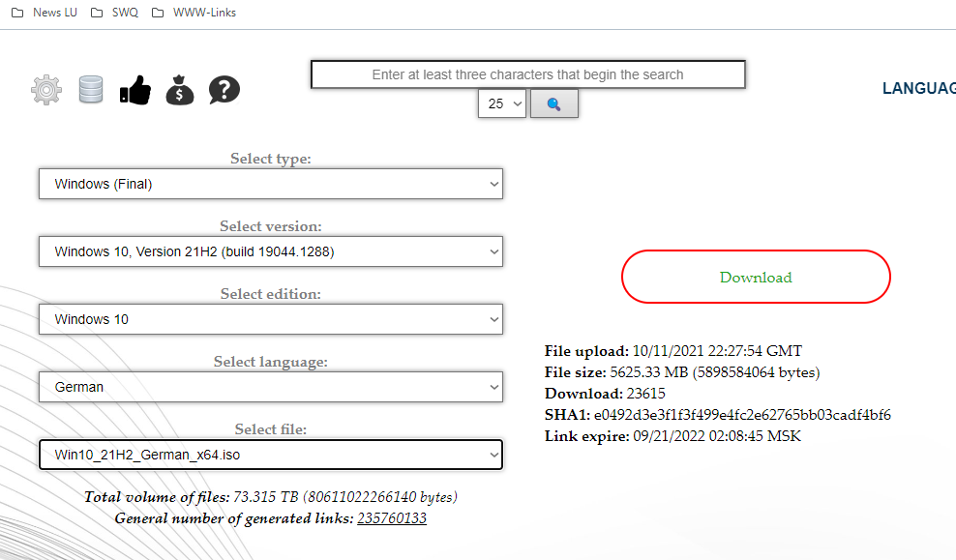Expand the Select language dropdown
Image resolution: width=956 pixels, height=560 pixels.
point(271,387)
